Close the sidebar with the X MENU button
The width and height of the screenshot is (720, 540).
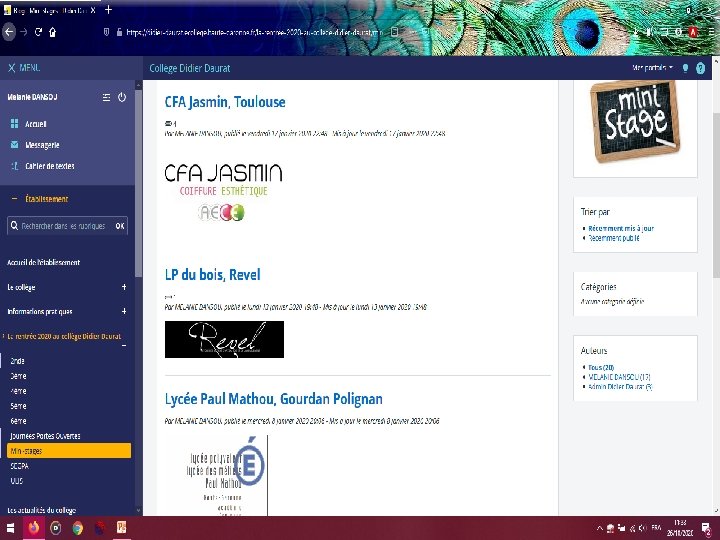24,68
